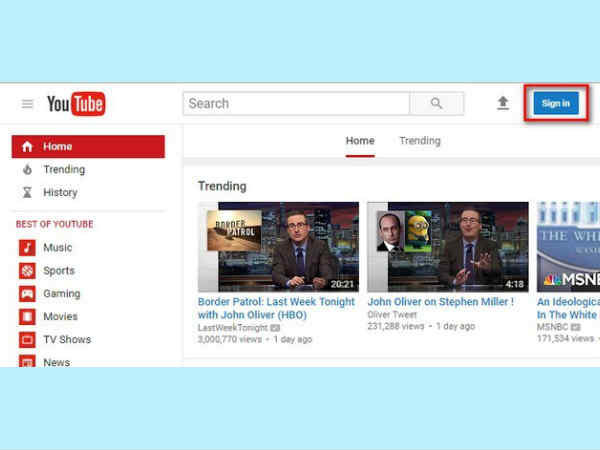Open Trending from the sidebar
Viewport: 600px width, 450px height.
click(64, 170)
